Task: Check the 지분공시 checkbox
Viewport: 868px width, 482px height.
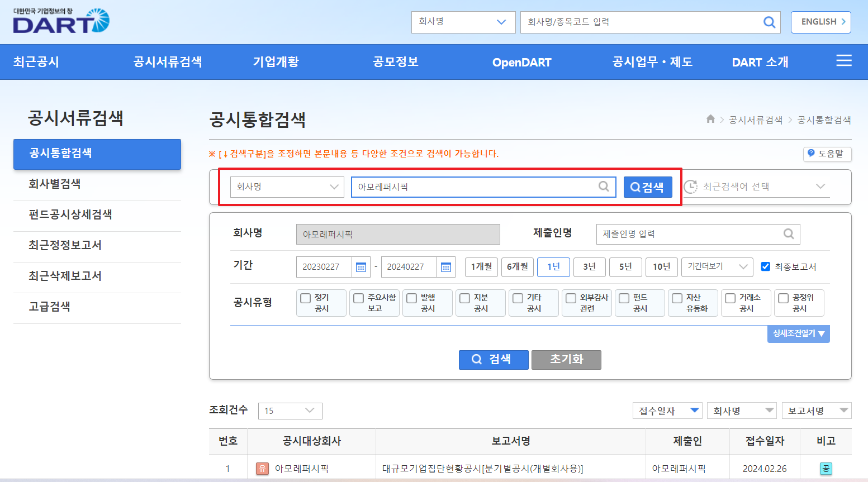Action: coord(464,298)
